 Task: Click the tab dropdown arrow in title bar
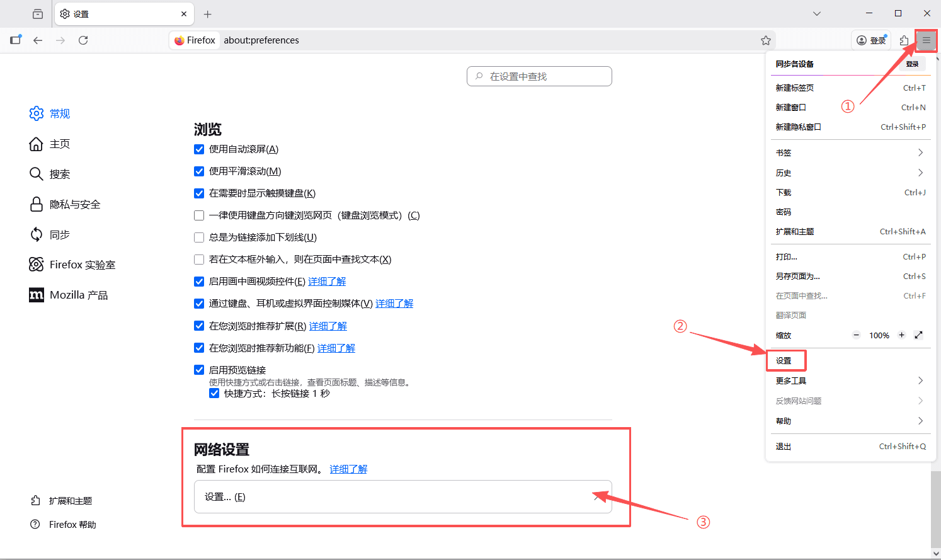(817, 14)
